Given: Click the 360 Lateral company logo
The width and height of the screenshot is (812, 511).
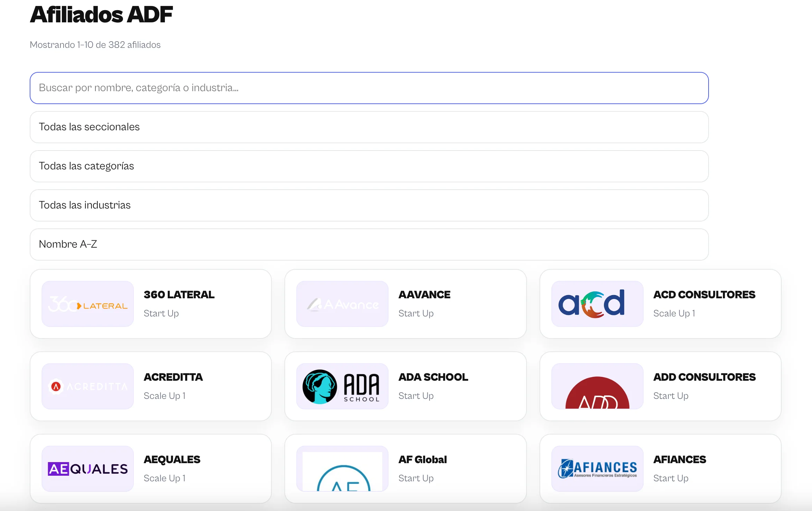Looking at the screenshot, I should click(x=88, y=304).
